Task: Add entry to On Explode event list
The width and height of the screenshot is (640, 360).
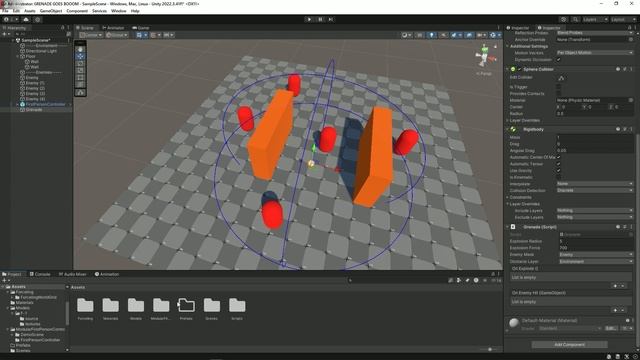Action: tap(615, 286)
